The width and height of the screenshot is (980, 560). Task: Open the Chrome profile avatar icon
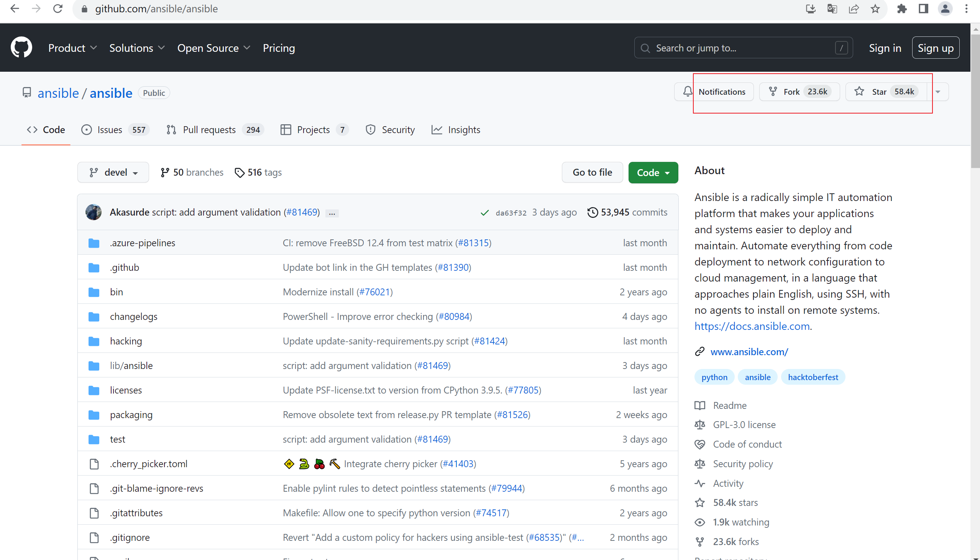point(945,9)
